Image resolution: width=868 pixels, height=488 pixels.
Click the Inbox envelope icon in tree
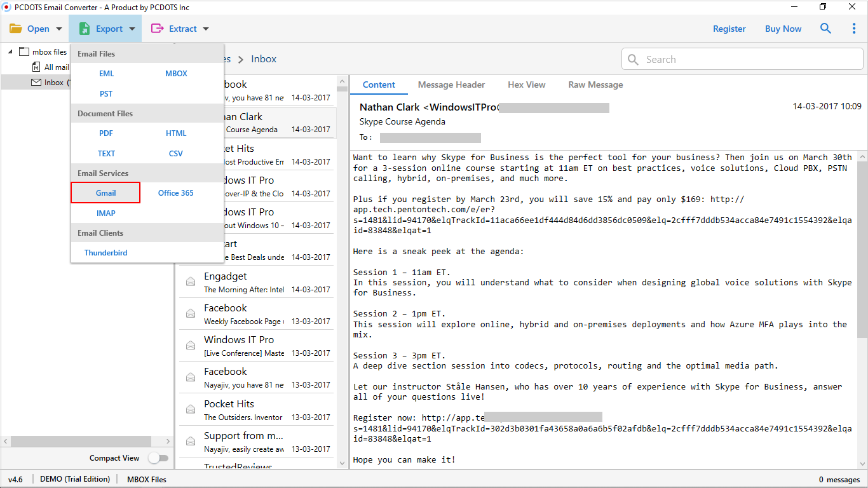(x=36, y=82)
